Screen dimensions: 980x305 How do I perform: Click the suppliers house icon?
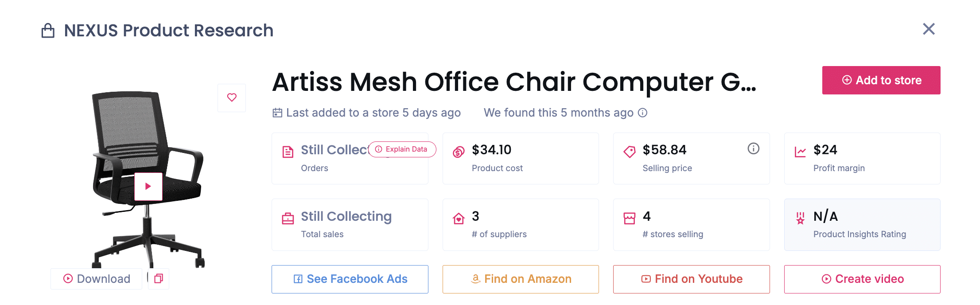(459, 219)
